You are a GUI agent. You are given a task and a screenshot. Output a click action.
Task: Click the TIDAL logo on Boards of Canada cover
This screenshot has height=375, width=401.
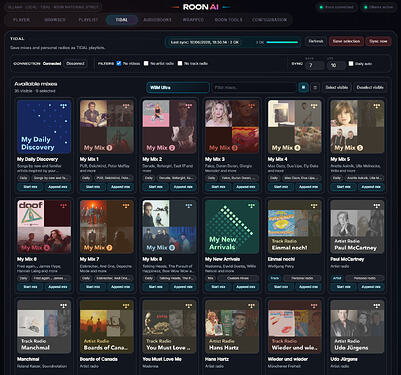coord(126,306)
